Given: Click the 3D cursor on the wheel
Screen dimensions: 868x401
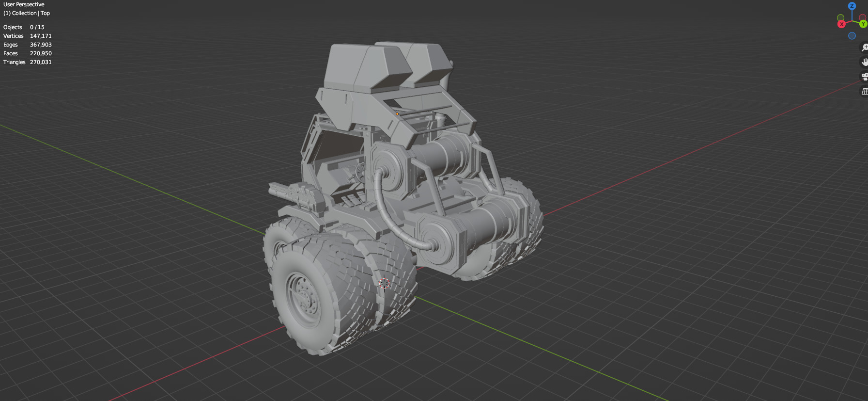Looking at the screenshot, I should tap(384, 283).
